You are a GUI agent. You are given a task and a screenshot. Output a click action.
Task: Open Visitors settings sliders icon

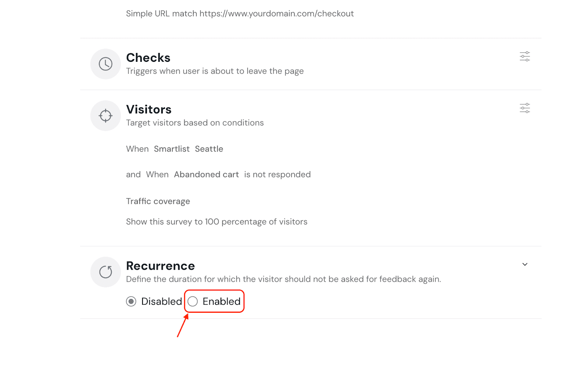coord(525,108)
